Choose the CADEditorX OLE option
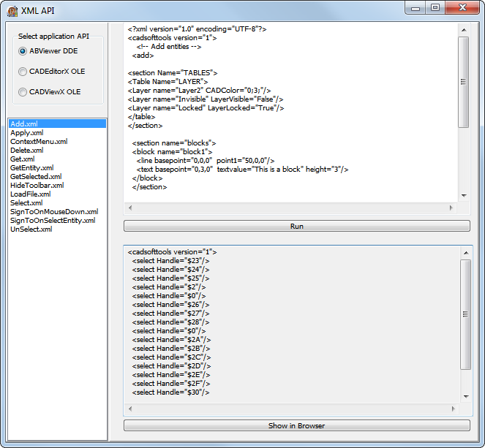 [23, 72]
